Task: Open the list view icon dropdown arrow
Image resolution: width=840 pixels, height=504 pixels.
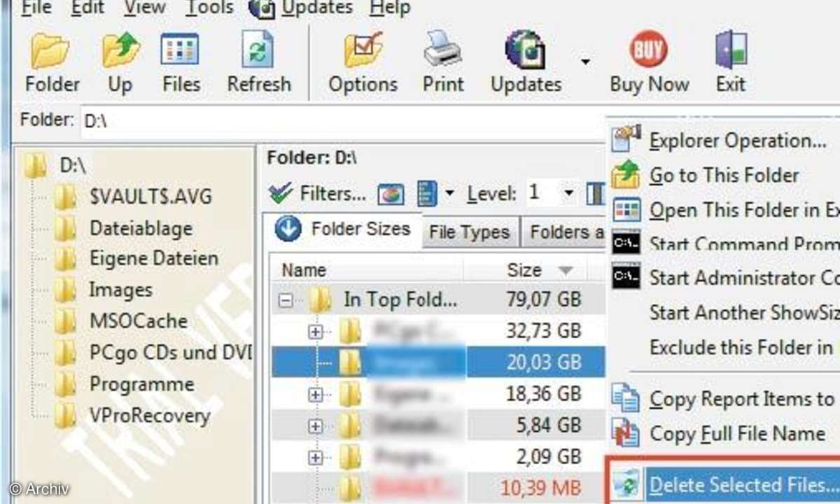Action: [449, 193]
